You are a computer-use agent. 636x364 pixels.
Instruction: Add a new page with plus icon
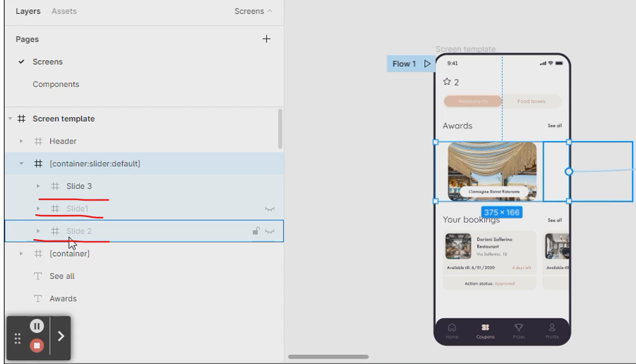(267, 39)
